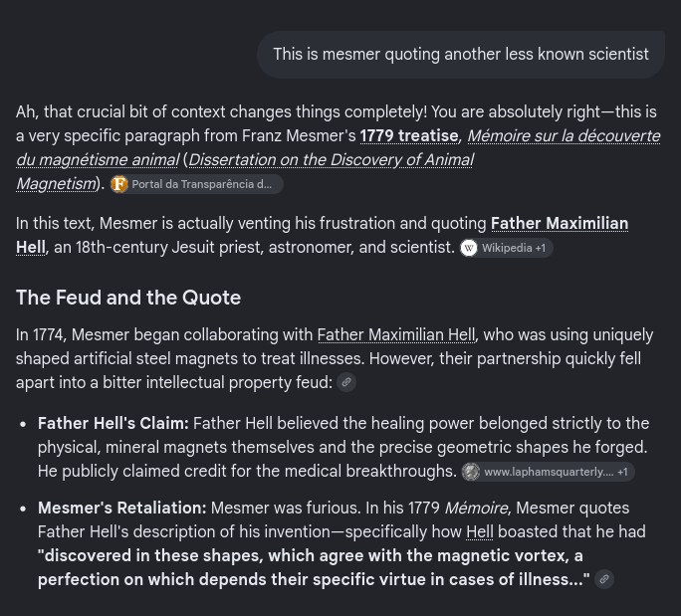Viewport: 681px width, 616px height.
Task: Open 'Dissertation on the Discovery of Animal' link
Action: pyautogui.click(x=331, y=160)
